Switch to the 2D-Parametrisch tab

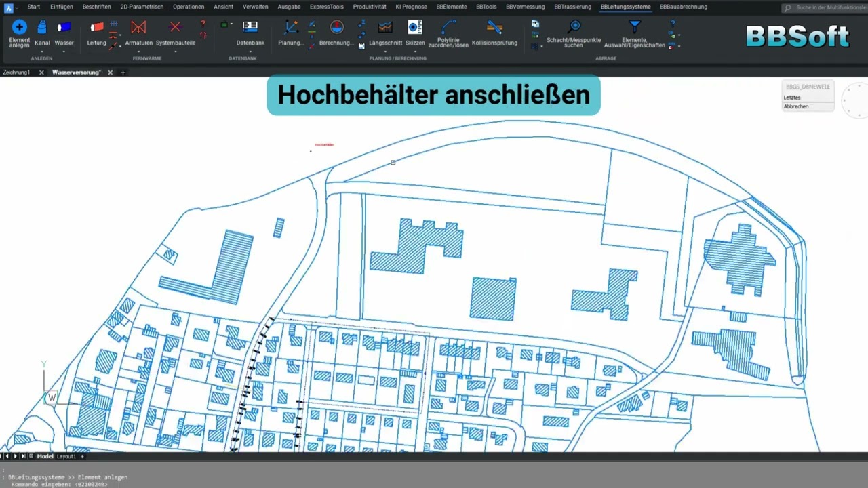142,7
